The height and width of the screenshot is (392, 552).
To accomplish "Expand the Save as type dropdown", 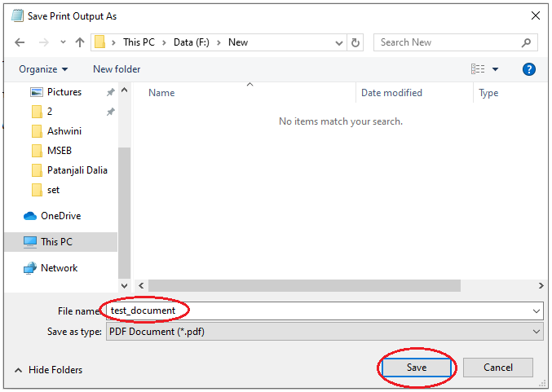I will pyautogui.click(x=537, y=332).
